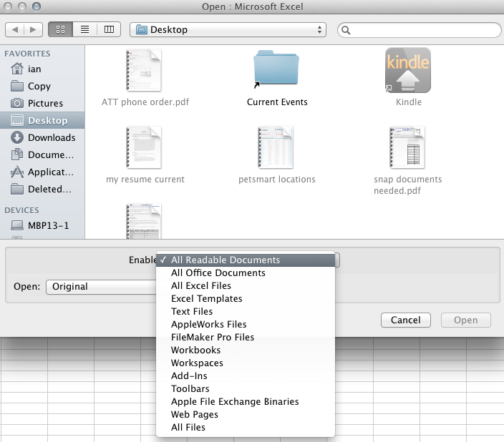Open Documents in the sidebar
The height and width of the screenshot is (442, 504).
pos(42,154)
